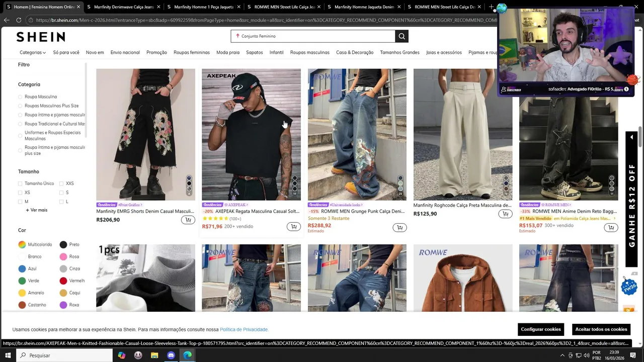Open File Explorer in taskbar
The width and height of the screenshot is (644, 362).
(154, 355)
